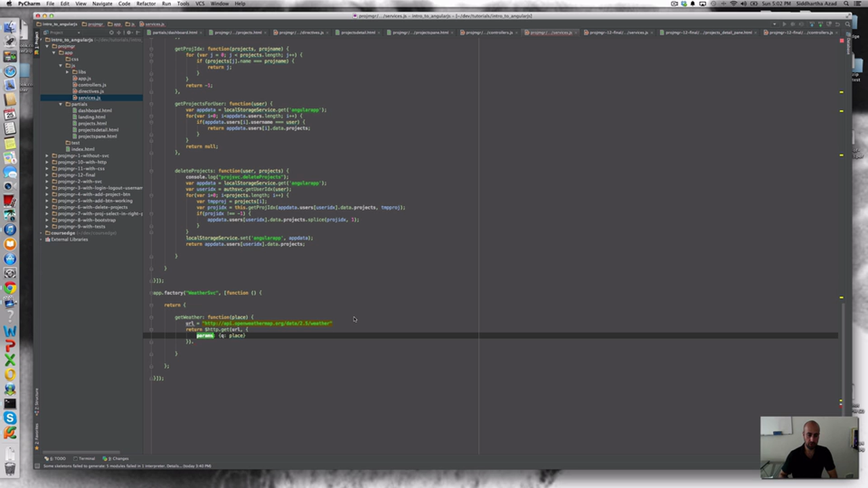Open the VCS menu
Image resolution: width=868 pixels, height=488 pixels.
[201, 3]
